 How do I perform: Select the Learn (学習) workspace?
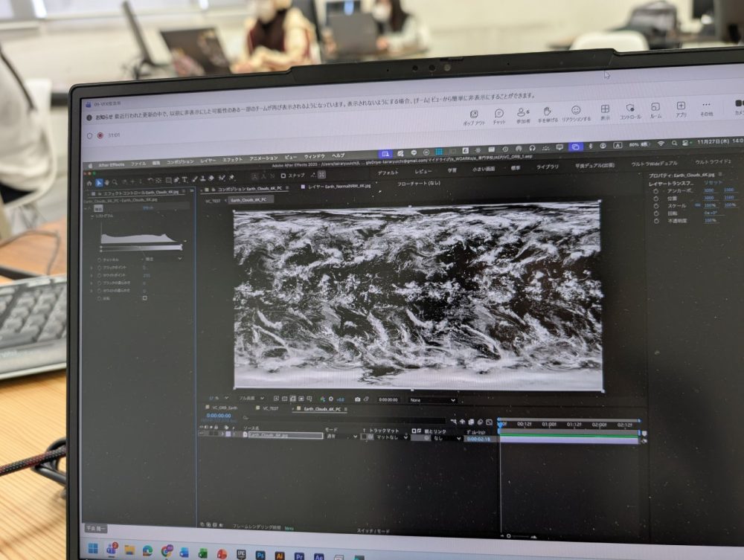click(x=452, y=169)
